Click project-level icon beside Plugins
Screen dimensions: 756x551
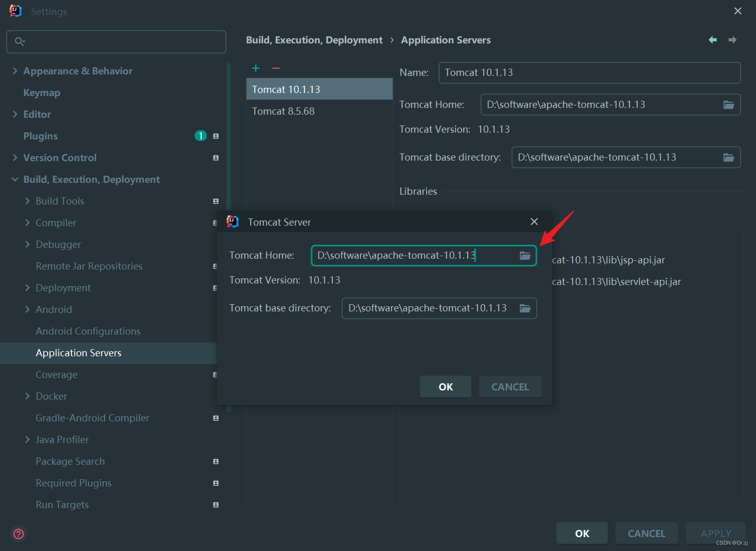[216, 136]
